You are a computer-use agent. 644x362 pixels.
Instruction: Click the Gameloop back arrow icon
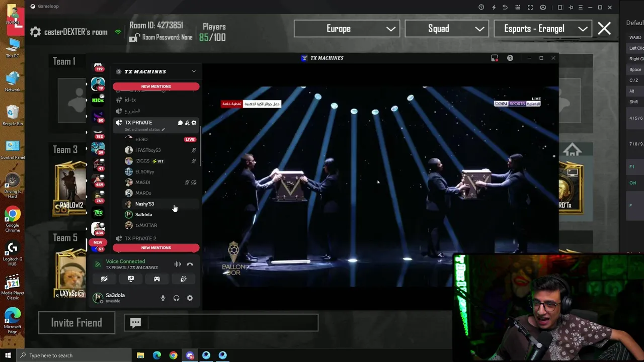505,7
